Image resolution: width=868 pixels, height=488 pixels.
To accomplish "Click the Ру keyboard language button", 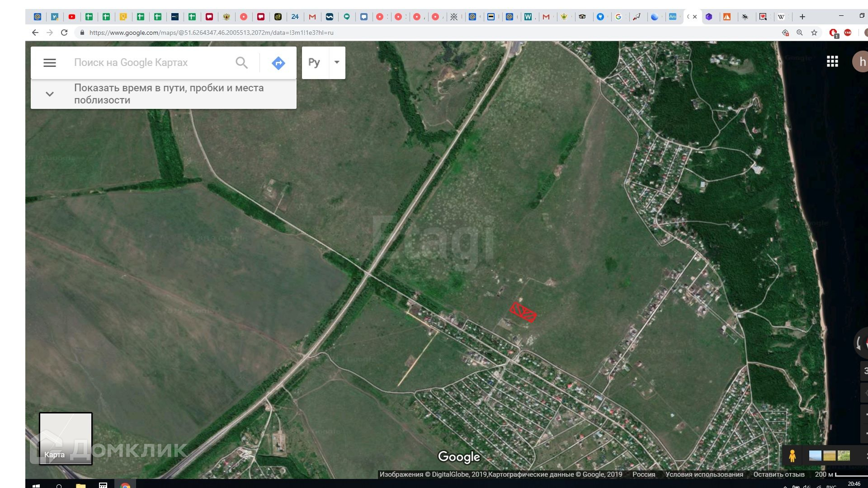I will 314,62.
